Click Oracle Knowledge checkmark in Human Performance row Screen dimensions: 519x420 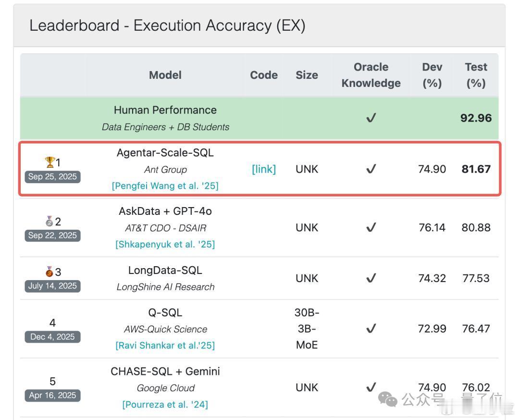pos(371,118)
